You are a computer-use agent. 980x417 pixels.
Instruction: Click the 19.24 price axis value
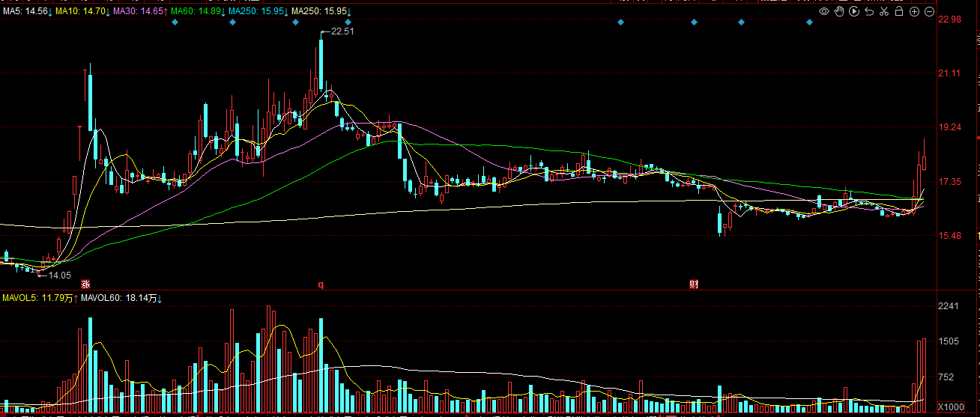pyautogui.click(x=950, y=127)
